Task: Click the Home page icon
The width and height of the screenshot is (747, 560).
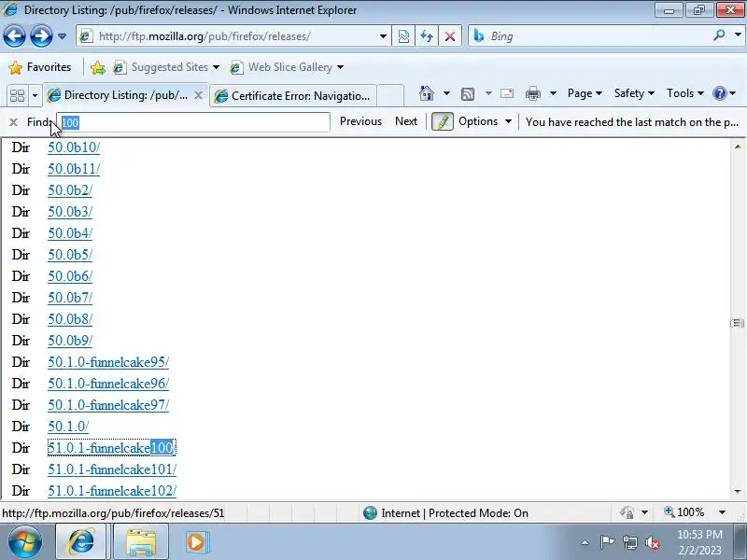Action: (427, 93)
